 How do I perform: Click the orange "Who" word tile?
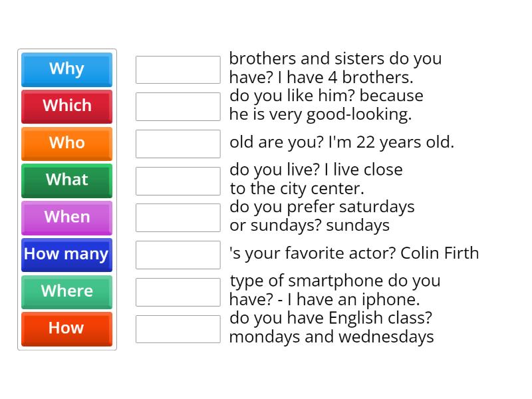(66, 144)
